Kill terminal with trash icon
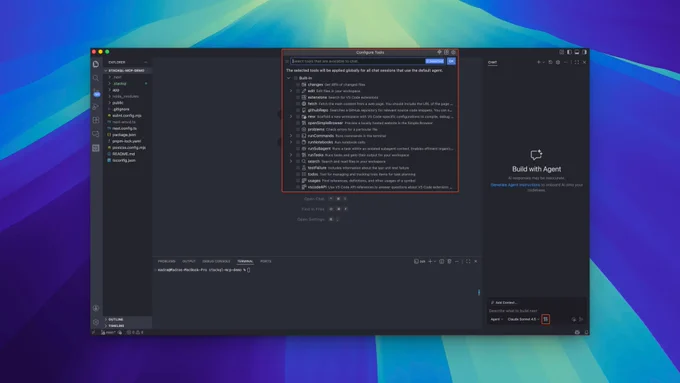 (x=449, y=262)
